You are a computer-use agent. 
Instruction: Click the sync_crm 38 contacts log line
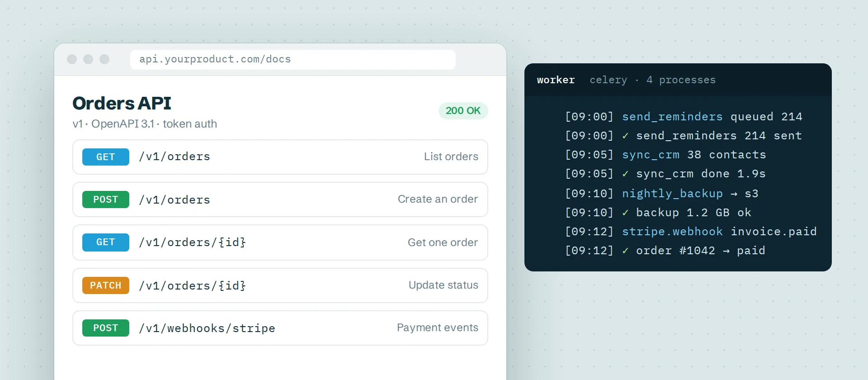[665, 155]
